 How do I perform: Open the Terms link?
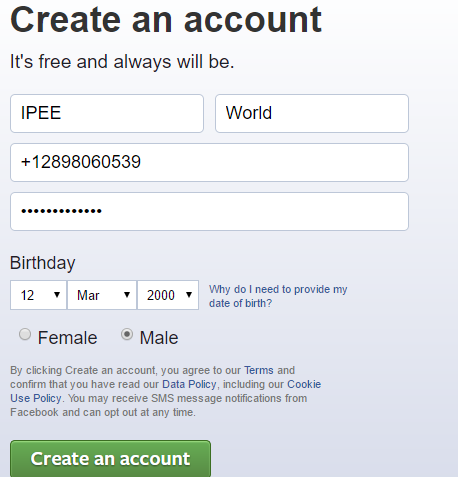tap(259, 370)
